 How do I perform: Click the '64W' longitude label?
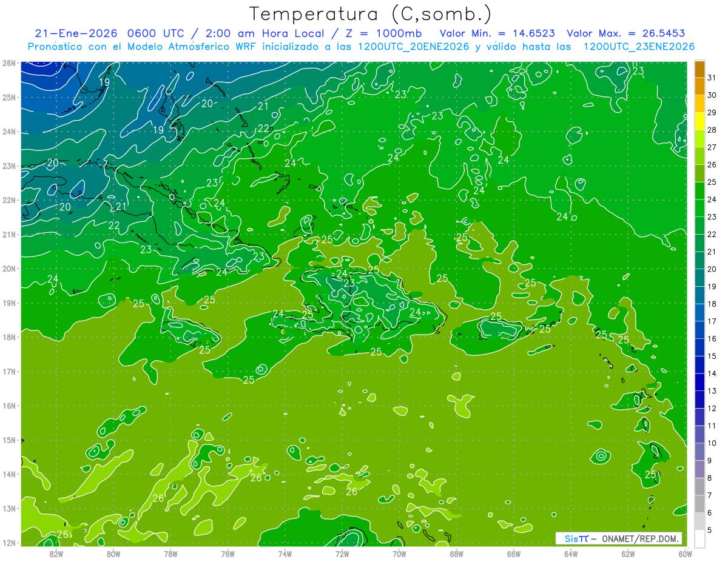click(570, 554)
